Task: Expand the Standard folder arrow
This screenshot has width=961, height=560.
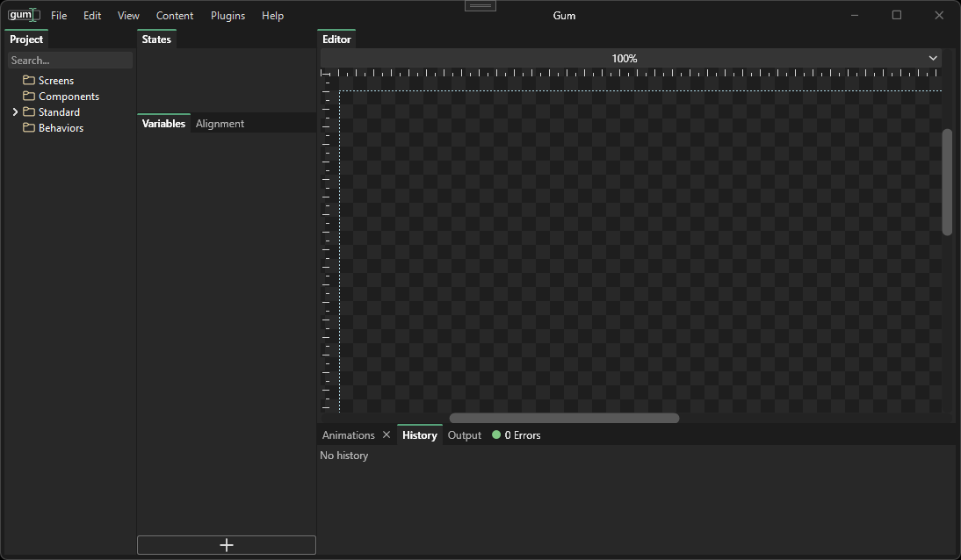Action: [15, 112]
